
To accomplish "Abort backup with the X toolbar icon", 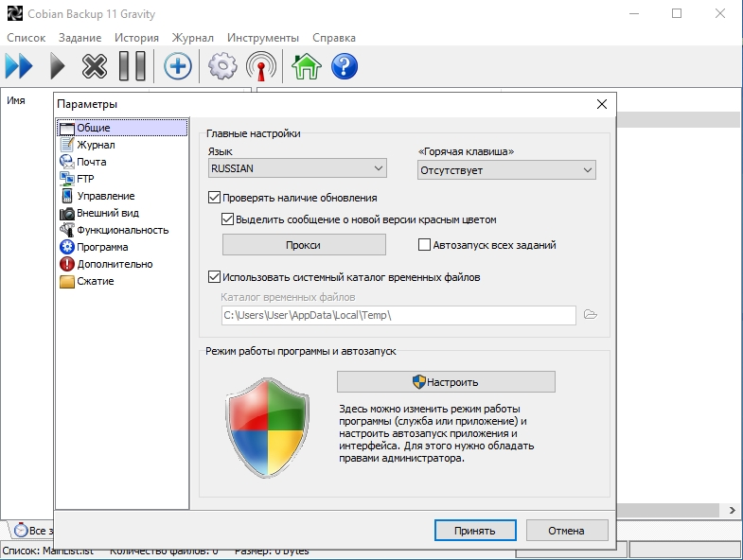I will coord(95,66).
